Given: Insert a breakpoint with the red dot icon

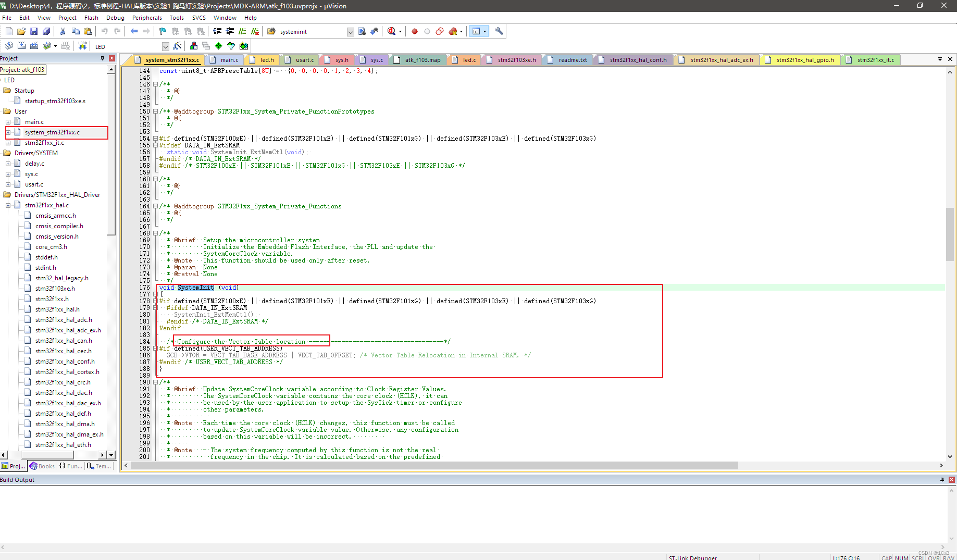Looking at the screenshot, I should [415, 31].
